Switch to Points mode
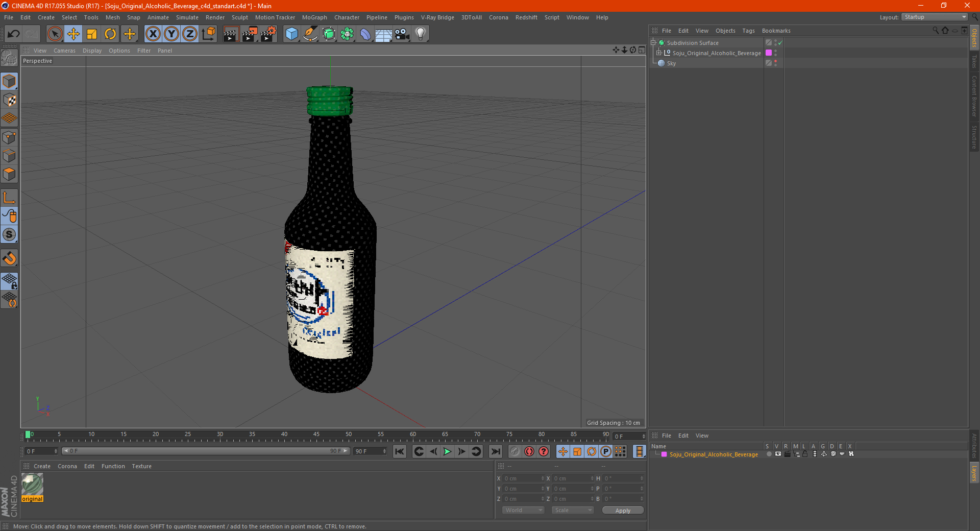Screen dimensions: 980x531 (9, 137)
